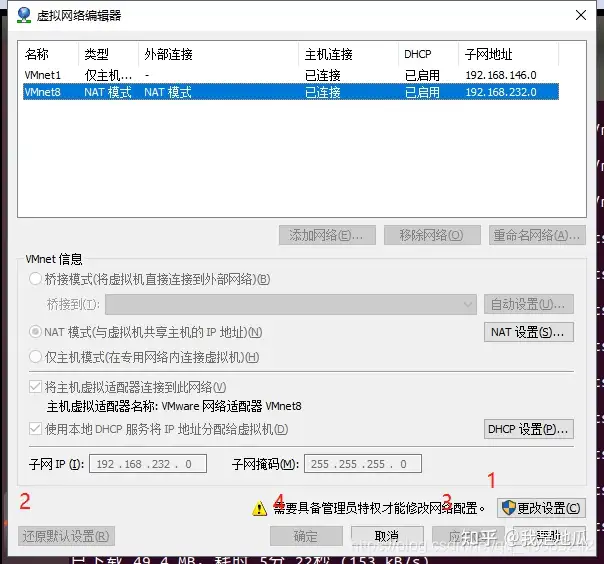Click 已连接 host cell in VMnet1 row

(323, 75)
